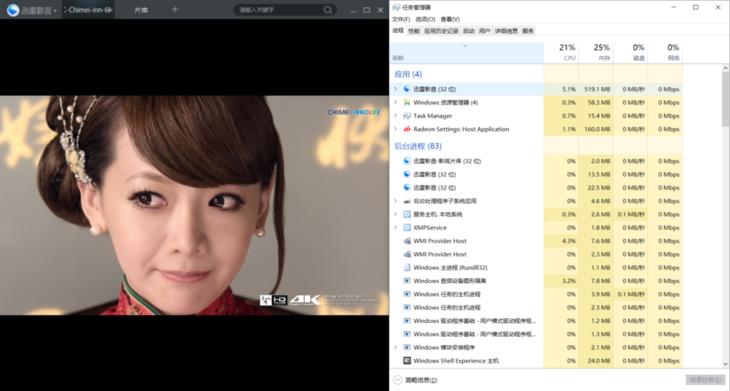This screenshot has height=391, width=730.
Task: Click the process list scrollbar up arrow
Action: tap(725, 68)
